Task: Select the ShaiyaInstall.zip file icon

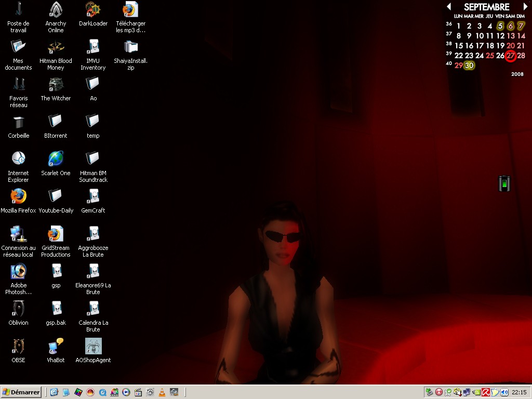Action: click(x=130, y=47)
